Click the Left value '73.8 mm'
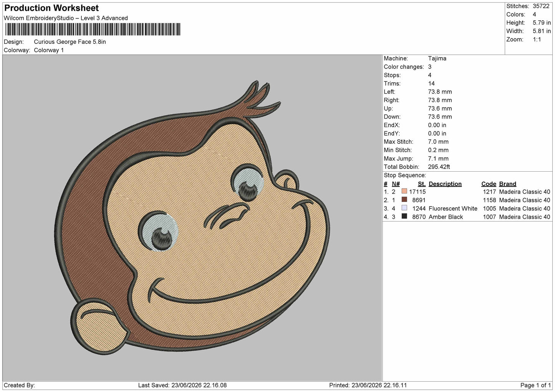Viewport: 555px width, 392px height. coord(440,92)
